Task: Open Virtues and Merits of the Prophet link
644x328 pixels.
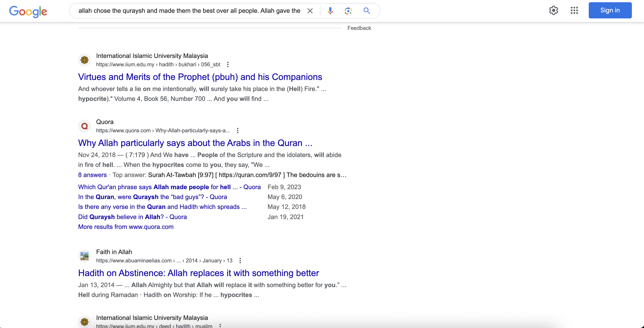Action: click(x=200, y=77)
